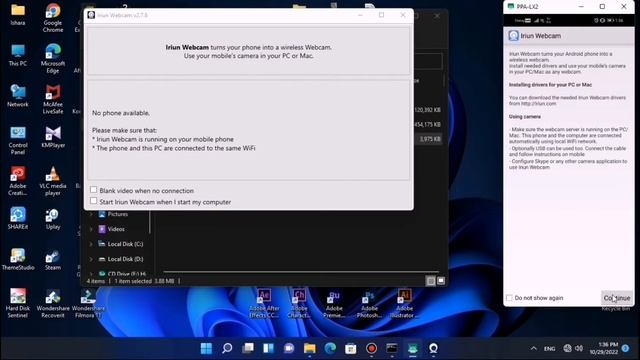Viewport: 640px width, 360px height.
Task: Click the volume icon in tray
Action: point(579,348)
